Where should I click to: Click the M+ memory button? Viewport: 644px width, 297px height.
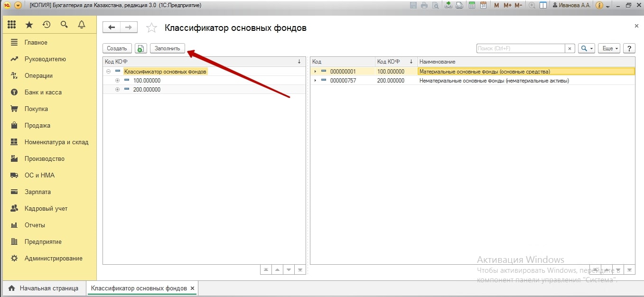[x=507, y=6]
